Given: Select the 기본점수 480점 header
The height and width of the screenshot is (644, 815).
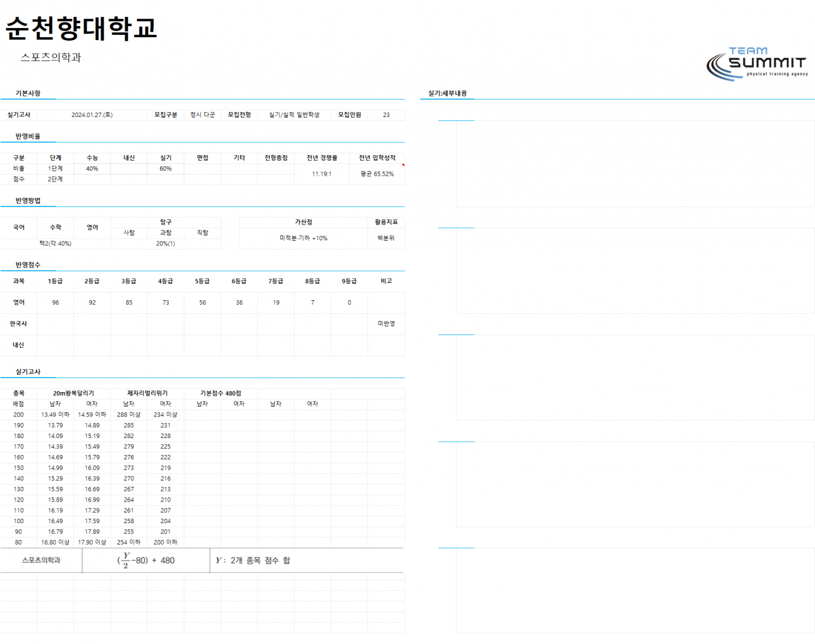Looking at the screenshot, I should 221,393.
